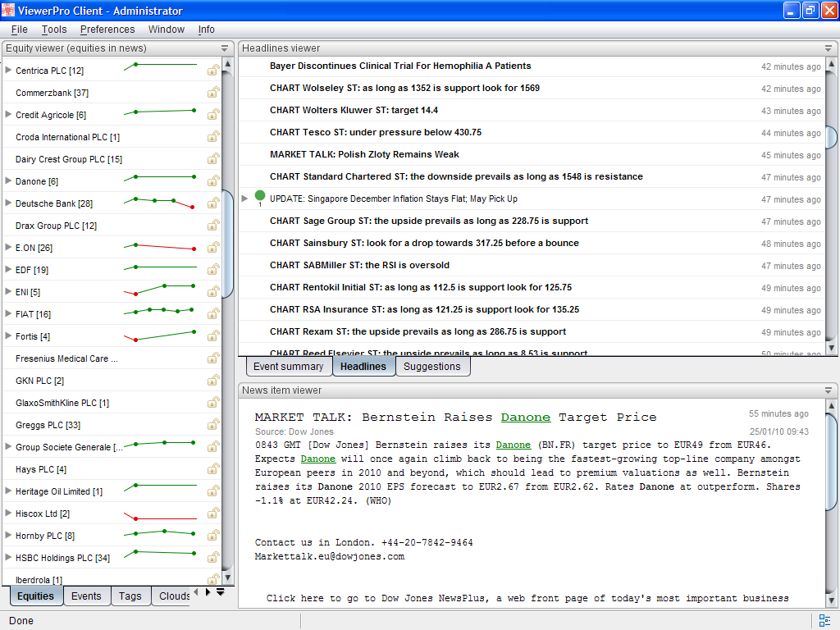Open the Info menu

click(206, 30)
